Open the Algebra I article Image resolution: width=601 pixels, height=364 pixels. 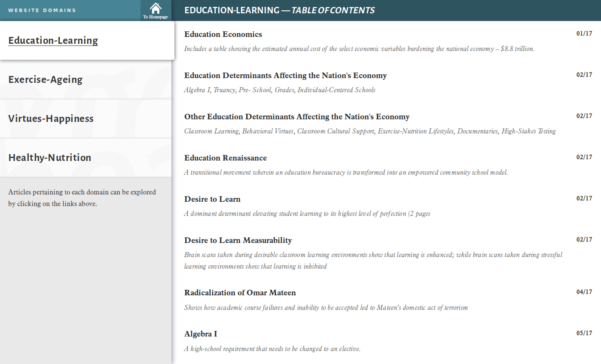point(201,334)
